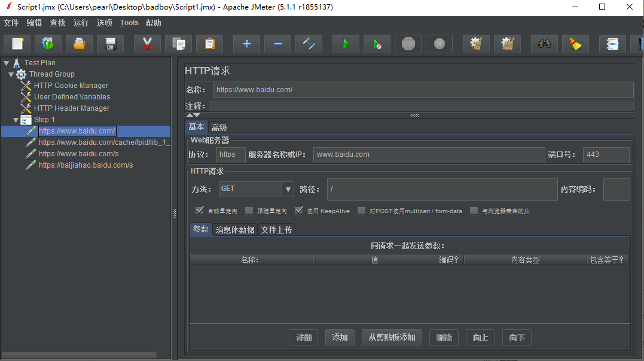This screenshot has width=644, height=361.
Task: Toggle the follow redirects checkbox
Action: [249, 211]
